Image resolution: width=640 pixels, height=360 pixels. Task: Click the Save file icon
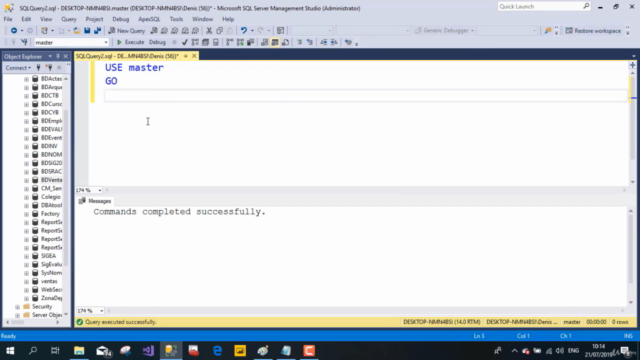(87, 31)
